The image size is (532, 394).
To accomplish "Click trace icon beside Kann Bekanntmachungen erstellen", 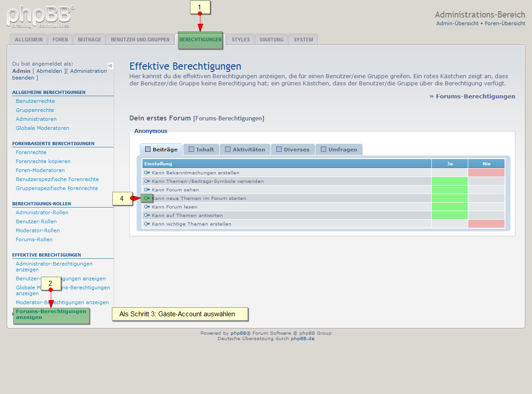I will [147, 173].
